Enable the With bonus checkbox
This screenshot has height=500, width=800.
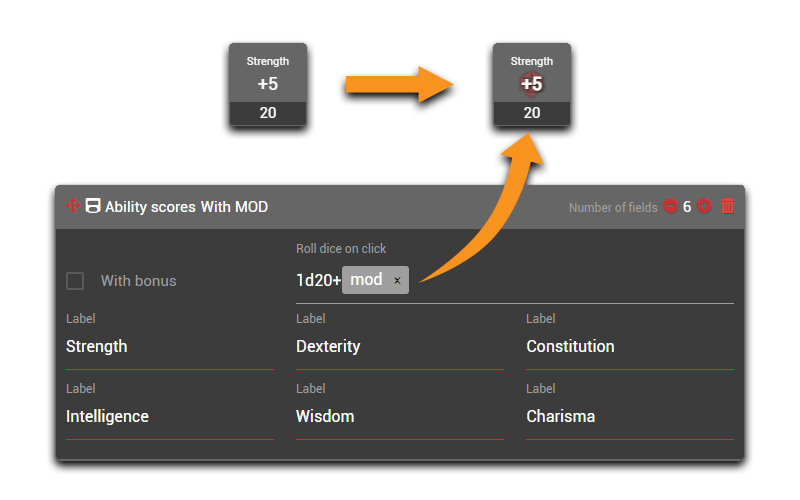tap(75, 281)
